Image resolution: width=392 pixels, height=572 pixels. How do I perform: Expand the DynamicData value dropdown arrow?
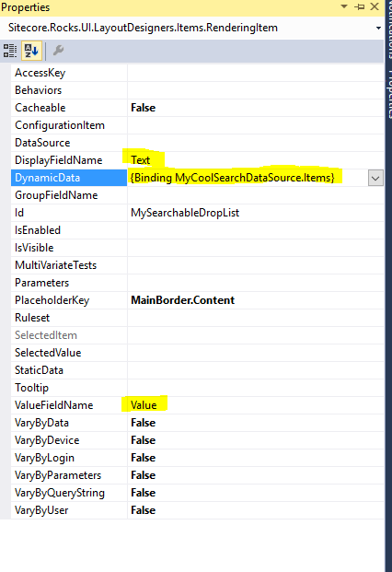point(375,178)
